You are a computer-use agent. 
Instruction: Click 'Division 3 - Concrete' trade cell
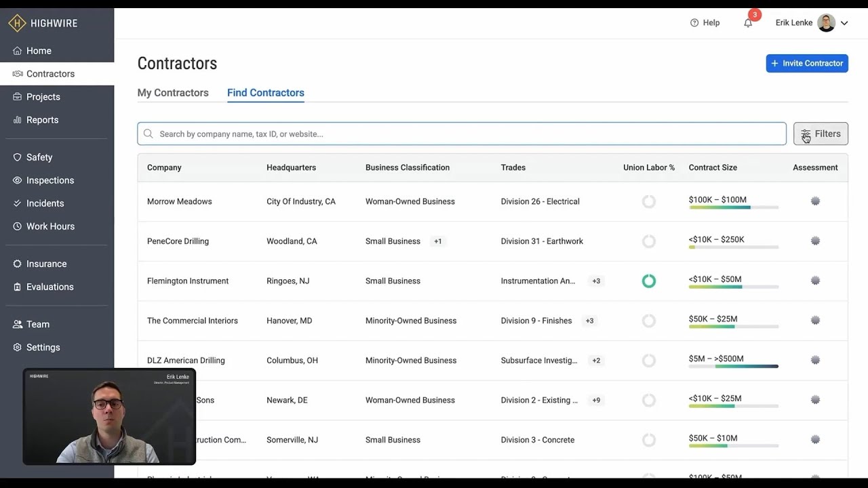pos(538,440)
